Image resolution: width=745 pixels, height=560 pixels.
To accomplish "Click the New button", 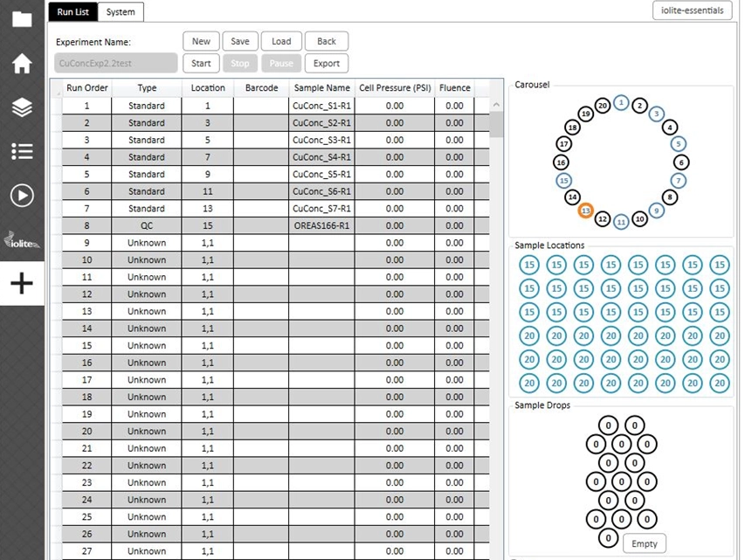I will 200,41.
